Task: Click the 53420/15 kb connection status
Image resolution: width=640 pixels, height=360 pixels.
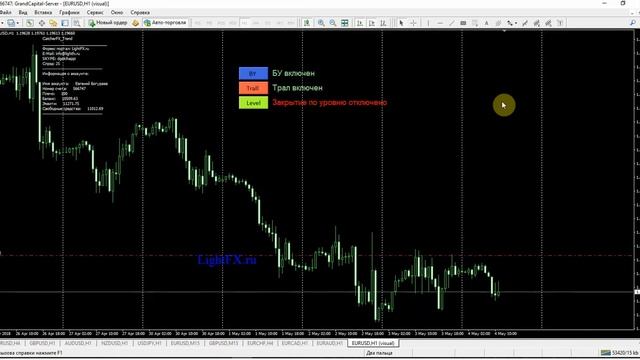Action: tap(620, 353)
